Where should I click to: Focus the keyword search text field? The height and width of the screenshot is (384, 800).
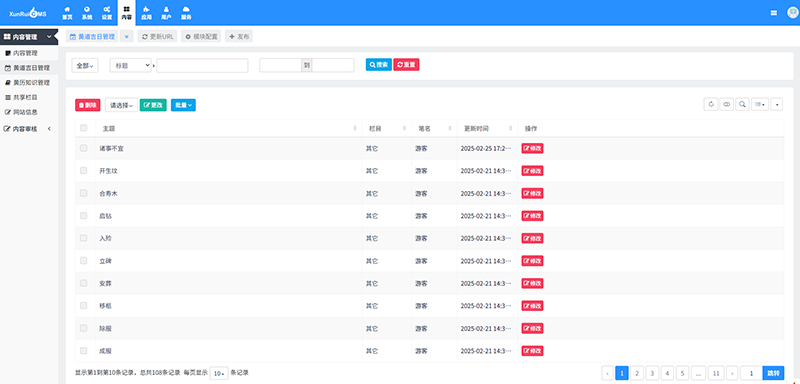(202, 65)
